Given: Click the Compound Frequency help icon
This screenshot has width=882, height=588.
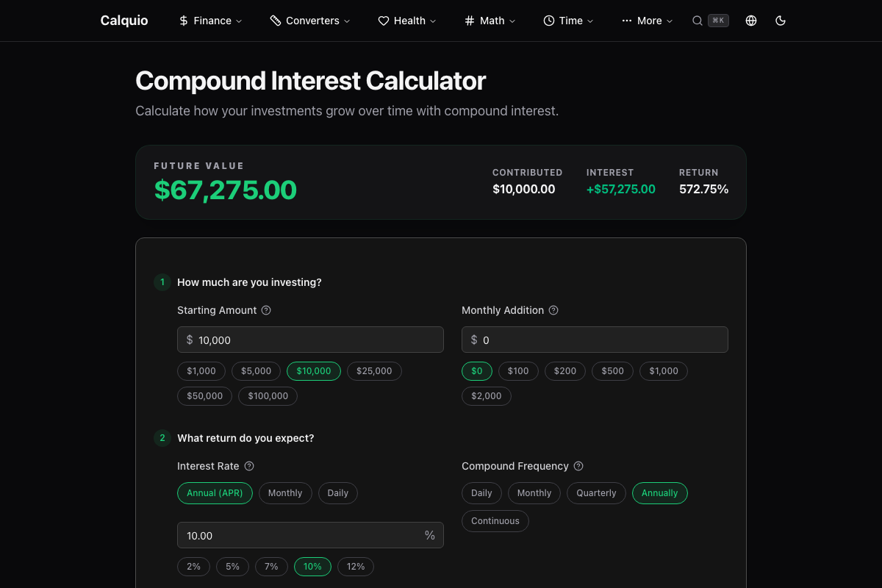Looking at the screenshot, I should coord(578,466).
